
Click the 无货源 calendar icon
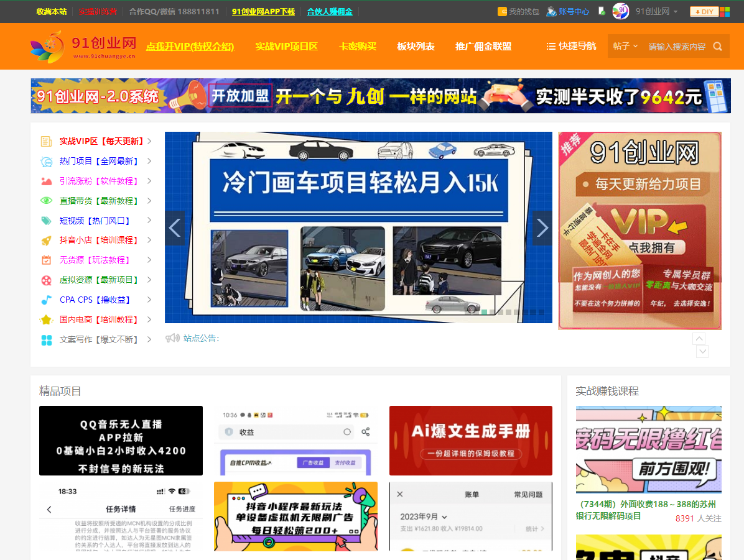click(46, 260)
